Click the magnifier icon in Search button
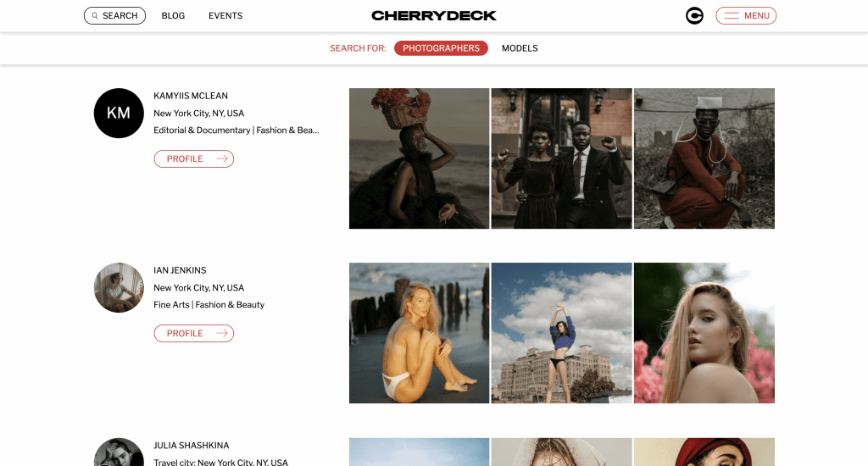The width and height of the screenshot is (868, 466). tap(95, 15)
